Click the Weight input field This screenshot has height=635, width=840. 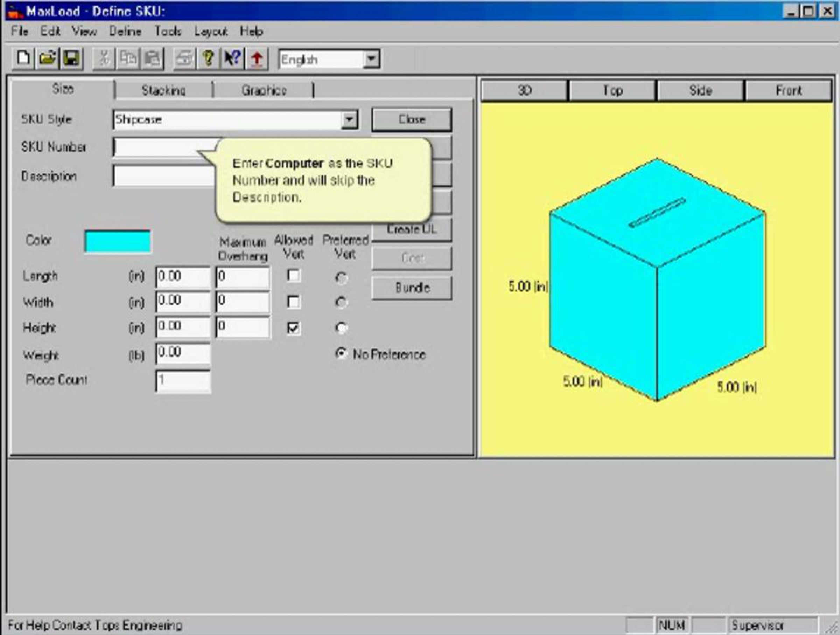coord(183,353)
